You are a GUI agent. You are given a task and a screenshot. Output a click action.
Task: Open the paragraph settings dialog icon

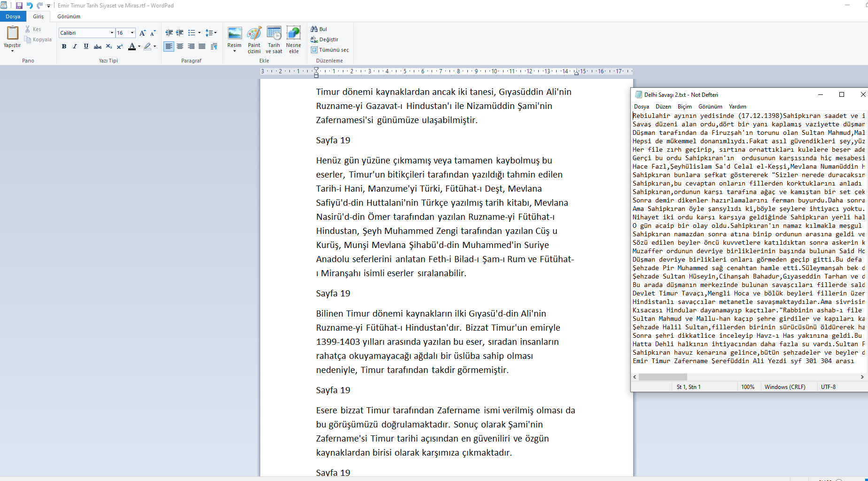point(214,47)
